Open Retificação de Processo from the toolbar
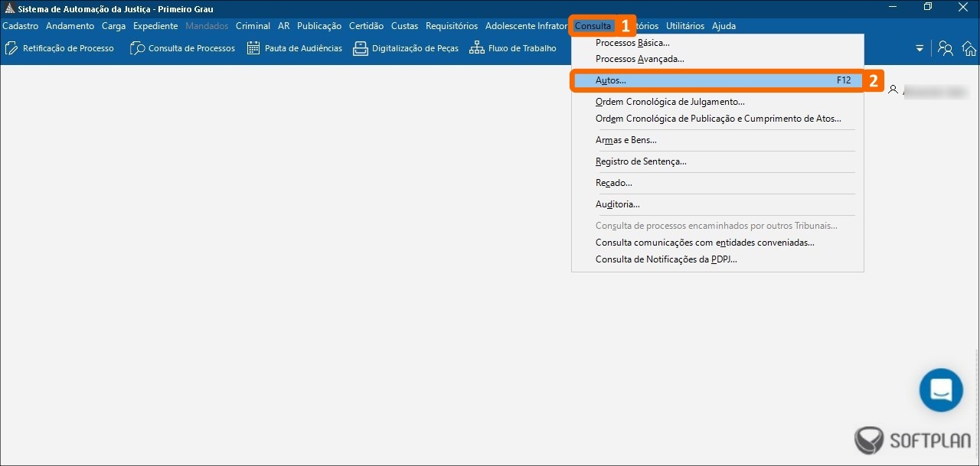The width and height of the screenshot is (980, 466). pos(59,48)
